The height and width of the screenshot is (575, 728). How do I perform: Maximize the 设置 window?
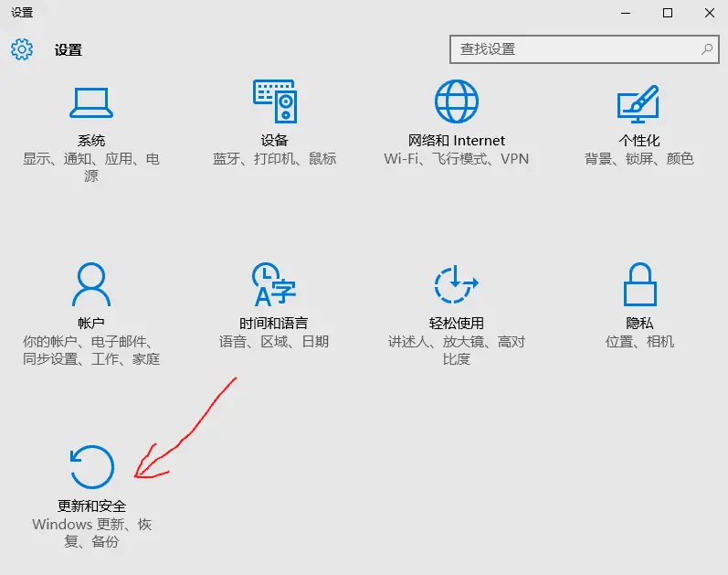point(668,13)
